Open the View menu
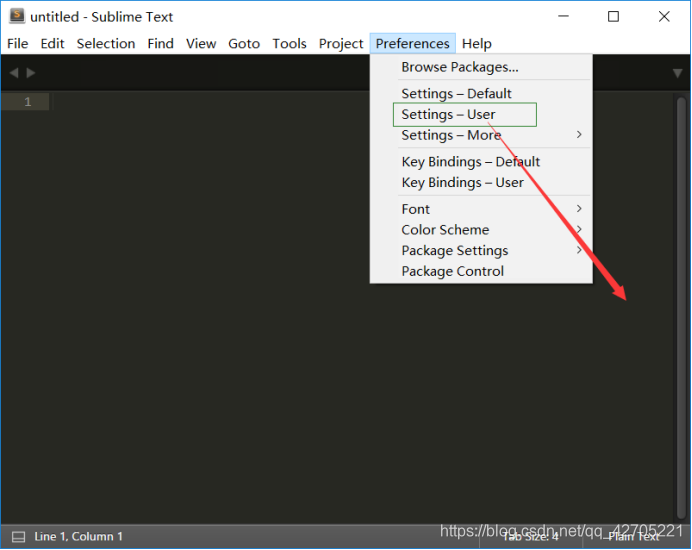This screenshot has height=550, width=692. point(201,44)
